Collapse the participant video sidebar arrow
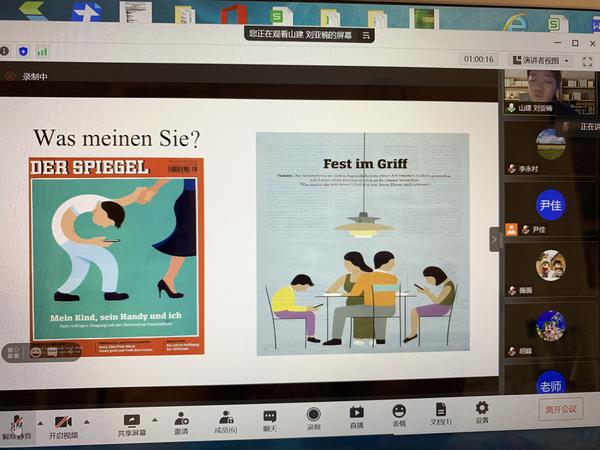The width and height of the screenshot is (600, 450). 493,239
